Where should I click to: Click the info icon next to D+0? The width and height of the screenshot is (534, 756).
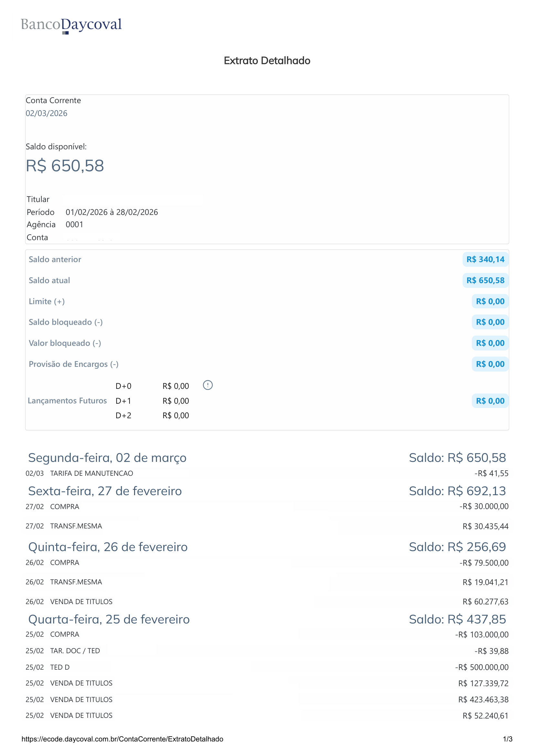point(208,385)
